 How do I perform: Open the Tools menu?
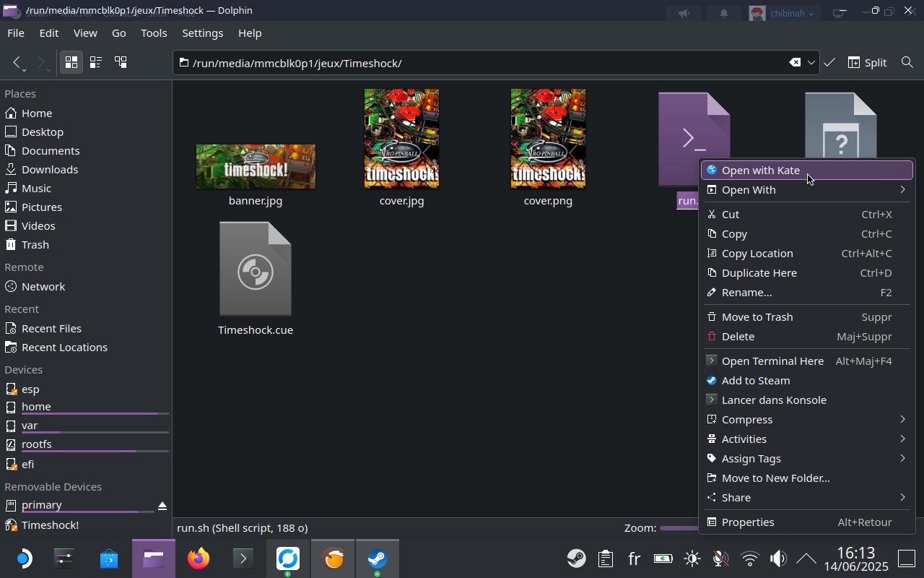coord(154,33)
